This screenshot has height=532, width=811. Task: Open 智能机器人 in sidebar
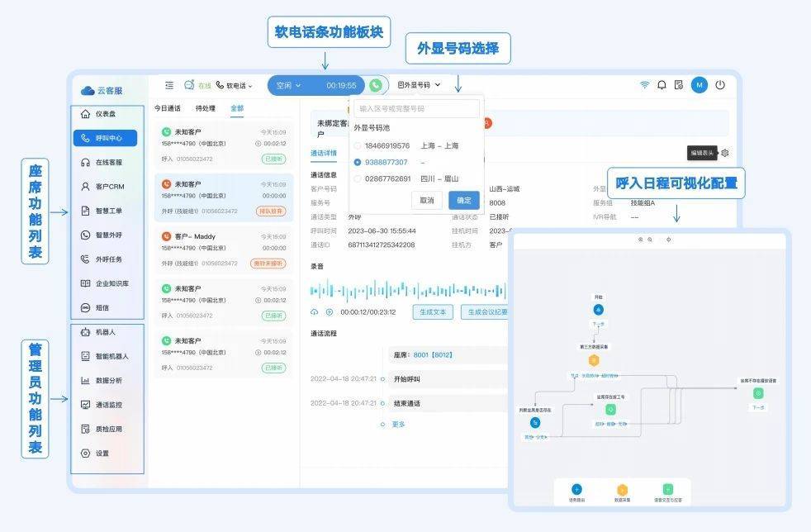pyautogui.click(x=105, y=357)
